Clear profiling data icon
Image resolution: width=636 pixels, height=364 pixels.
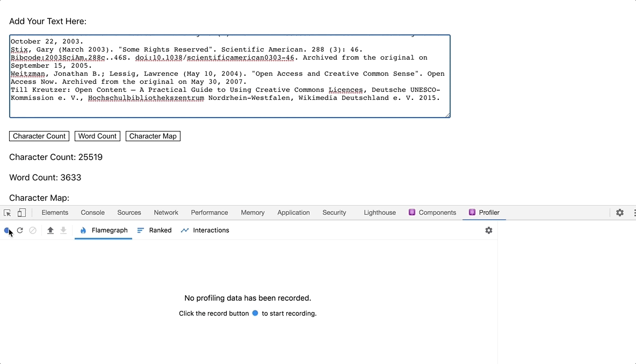33,230
